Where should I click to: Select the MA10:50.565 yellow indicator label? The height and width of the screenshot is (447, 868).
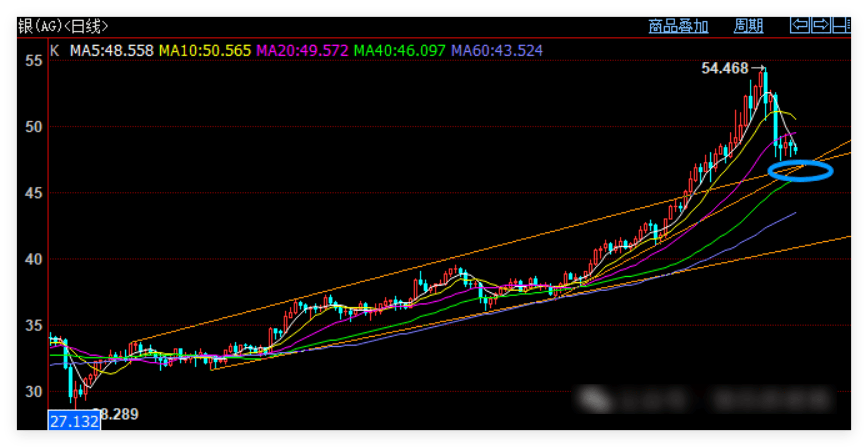pos(205,51)
